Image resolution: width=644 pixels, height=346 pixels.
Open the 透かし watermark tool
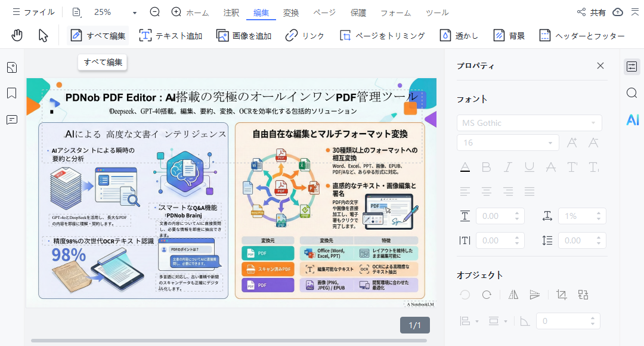click(x=444, y=35)
